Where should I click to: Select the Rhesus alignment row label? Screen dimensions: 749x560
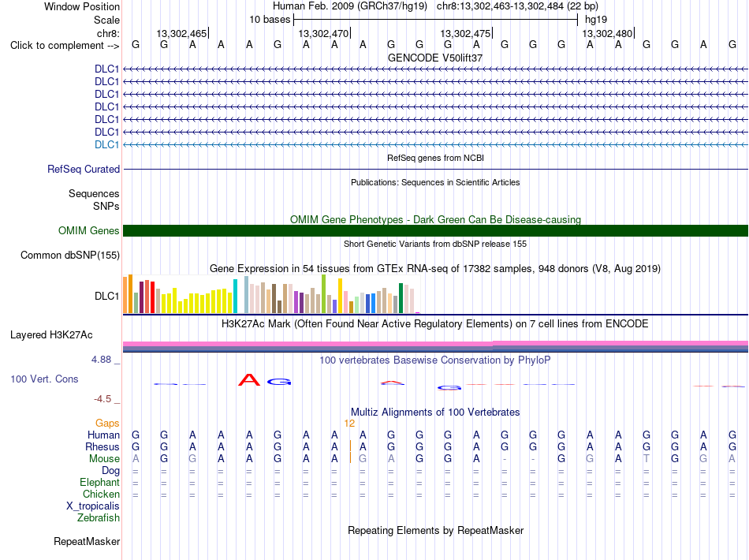(102, 446)
